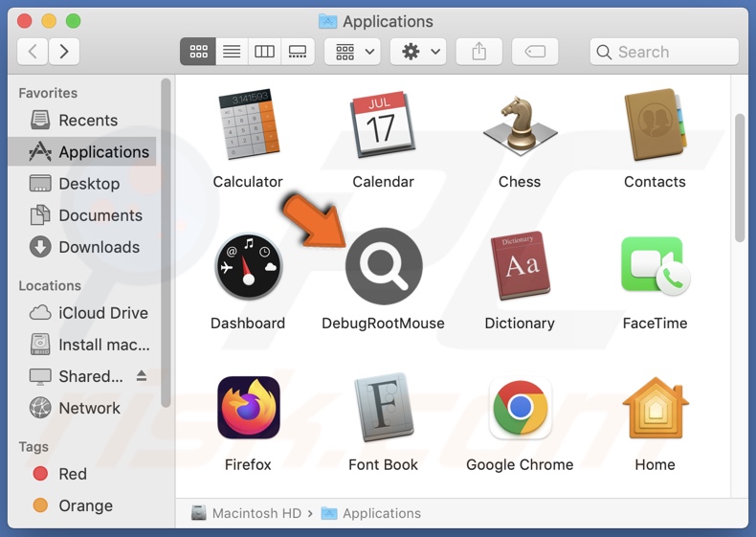Viewport: 756px width, 537px height.
Task: Filter by the Red tag
Action: click(x=82, y=474)
